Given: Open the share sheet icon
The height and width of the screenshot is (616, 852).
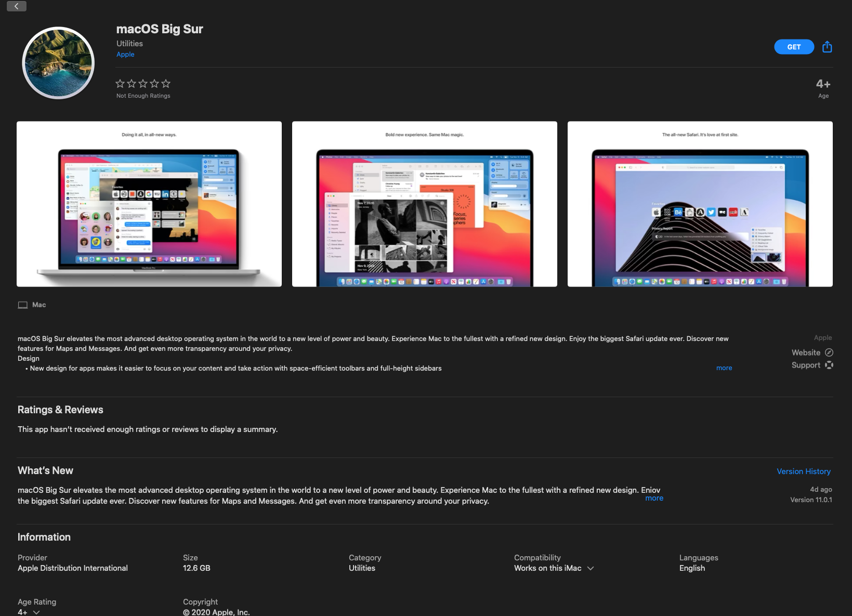Looking at the screenshot, I should tap(827, 47).
